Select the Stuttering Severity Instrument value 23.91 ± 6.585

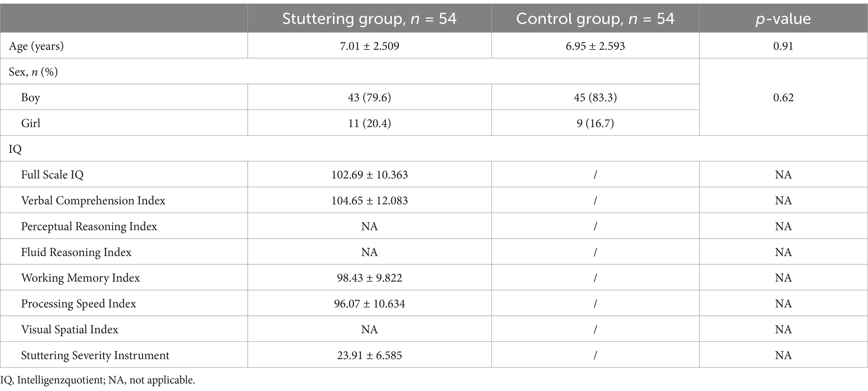tap(370, 355)
